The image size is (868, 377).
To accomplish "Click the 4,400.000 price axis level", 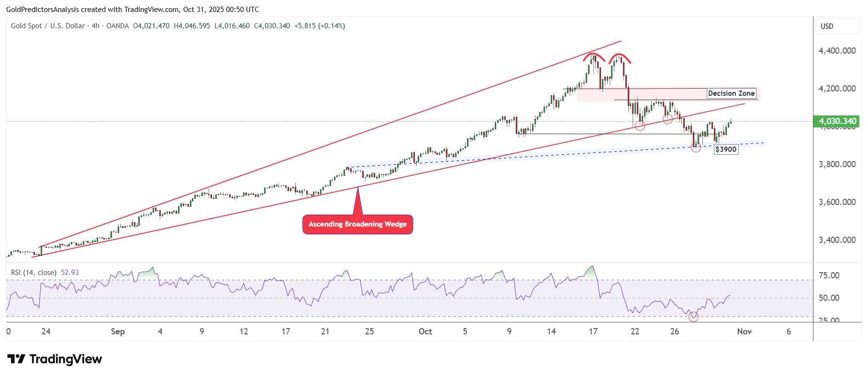I will 837,51.
